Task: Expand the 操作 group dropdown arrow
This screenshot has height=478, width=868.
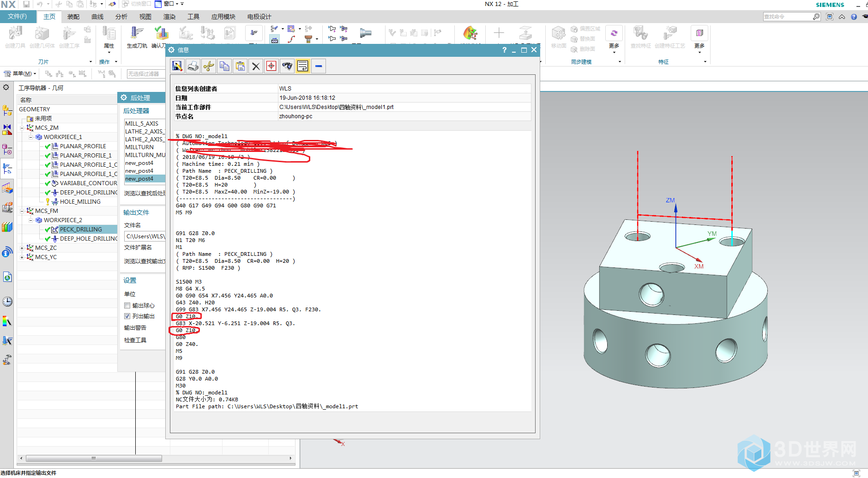Action: click(116, 61)
